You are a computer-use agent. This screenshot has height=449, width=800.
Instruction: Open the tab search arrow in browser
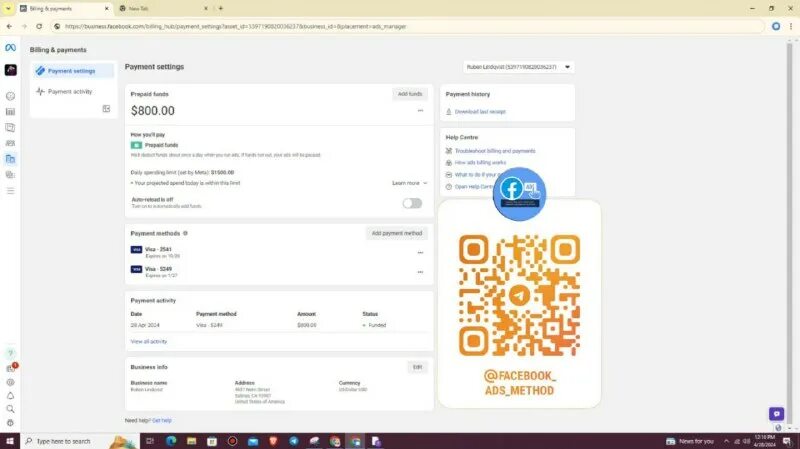(x=8, y=8)
